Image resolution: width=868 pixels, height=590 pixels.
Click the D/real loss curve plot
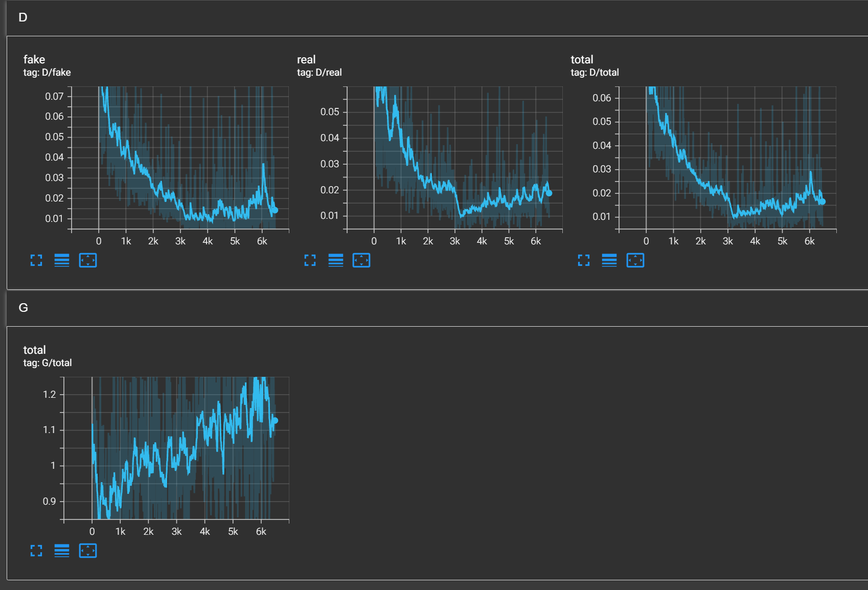click(454, 158)
